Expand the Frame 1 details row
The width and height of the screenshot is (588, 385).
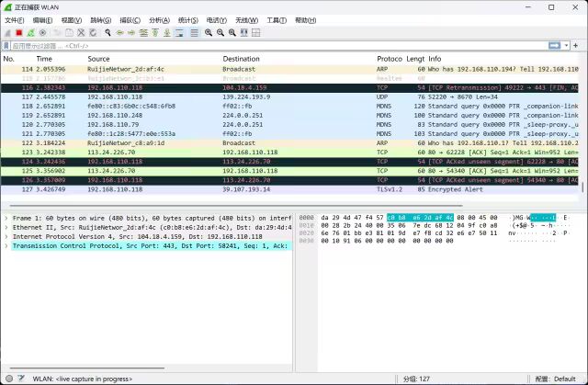6,218
